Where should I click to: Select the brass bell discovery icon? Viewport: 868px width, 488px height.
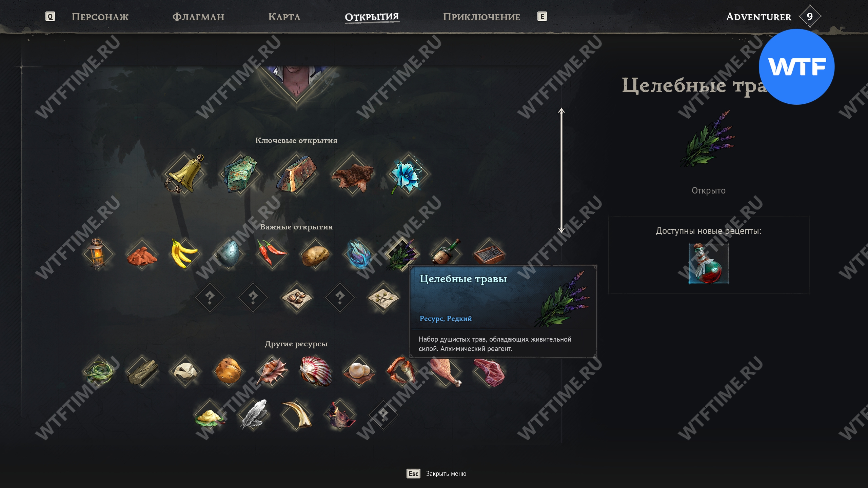pos(184,174)
